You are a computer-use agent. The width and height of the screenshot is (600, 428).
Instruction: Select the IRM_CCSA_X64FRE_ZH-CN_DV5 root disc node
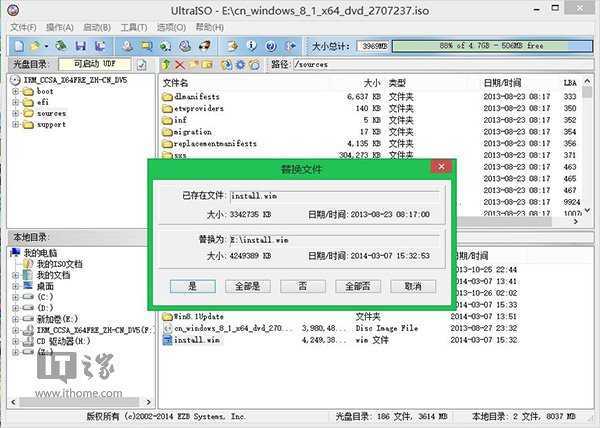[75, 80]
